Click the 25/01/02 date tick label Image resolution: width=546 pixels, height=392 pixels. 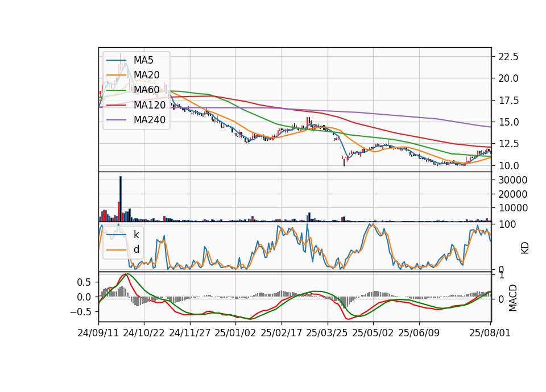tap(235, 333)
